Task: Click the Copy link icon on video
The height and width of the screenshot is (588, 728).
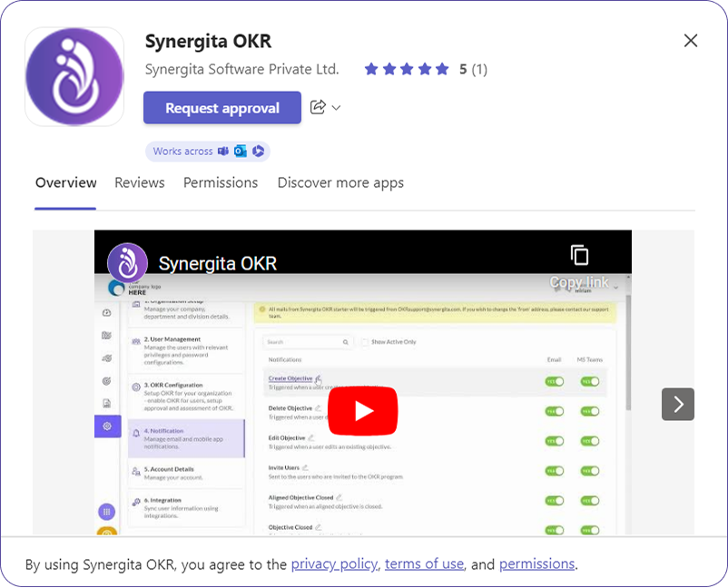Action: point(579,256)
